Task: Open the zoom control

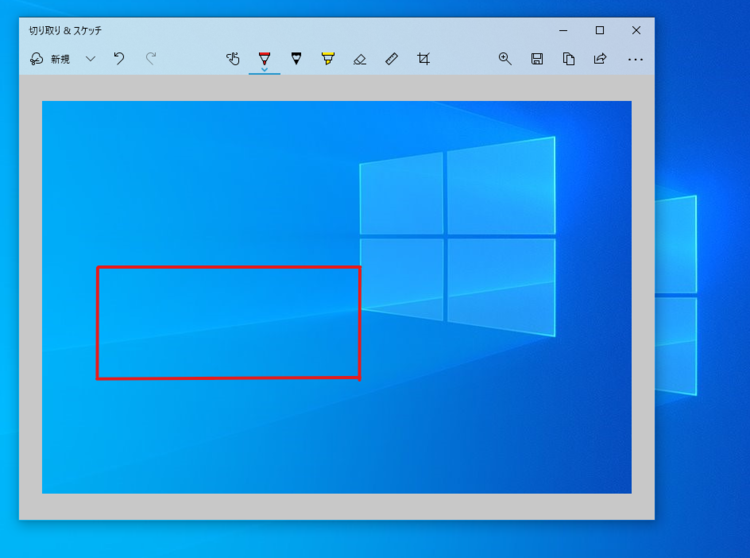Action: (x=505, y=59)
